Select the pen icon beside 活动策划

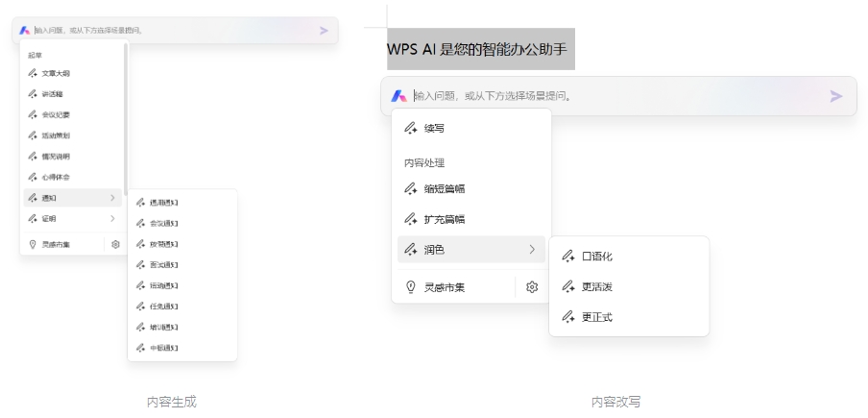[x=33, y=135]
